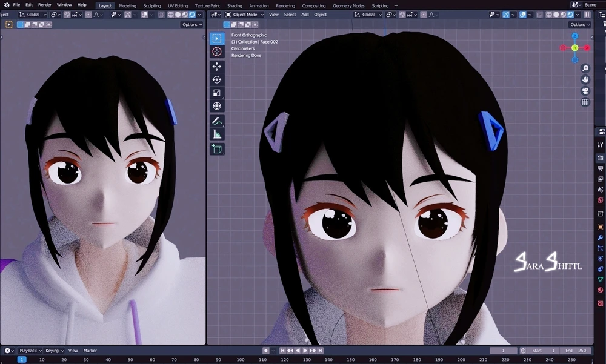Select the Scale tool in the toolbar
The width and height of the screenshot is (606, 364).
(217, 93)
